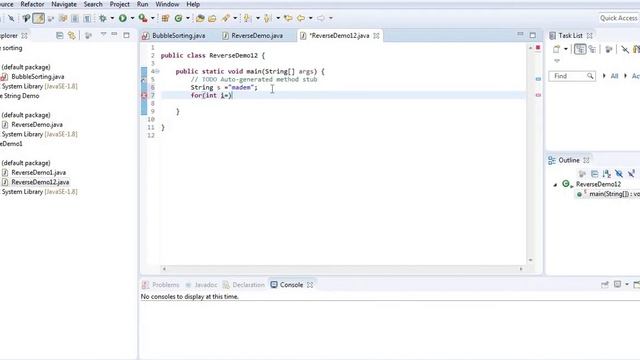The image size is (640, 360).
Task: Open the Navigate menu
Action: pos(64,4)
